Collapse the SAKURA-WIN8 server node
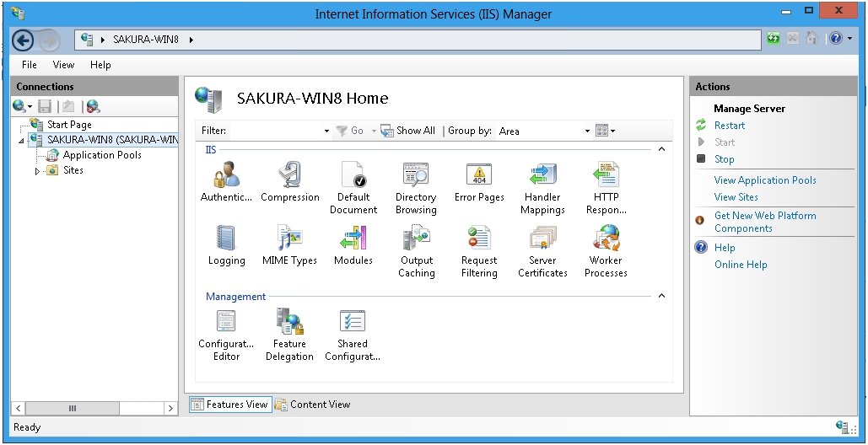The height and width of the screenshot is (445, 868). (x=22, y=141)
